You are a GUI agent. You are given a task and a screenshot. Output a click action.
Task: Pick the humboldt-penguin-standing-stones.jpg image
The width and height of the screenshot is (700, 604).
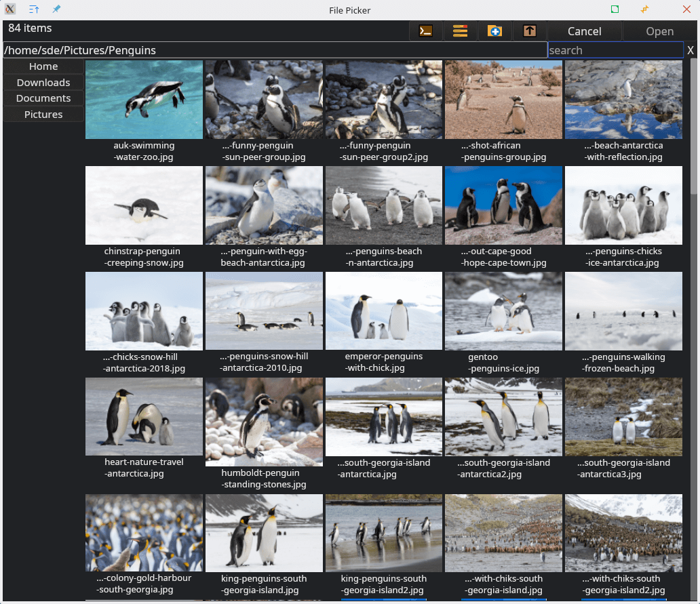tap(264, 422)
